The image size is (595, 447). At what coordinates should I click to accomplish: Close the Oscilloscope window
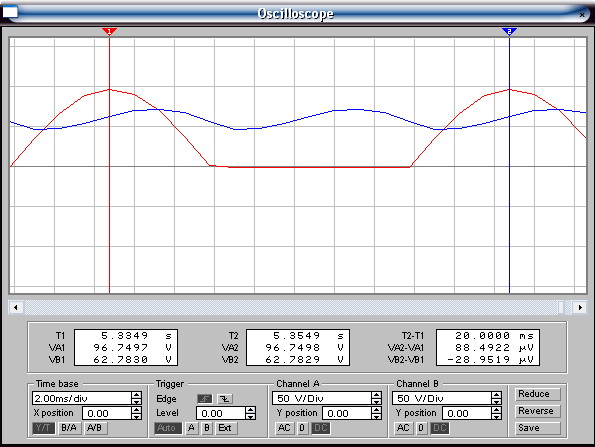coord(582,15)
